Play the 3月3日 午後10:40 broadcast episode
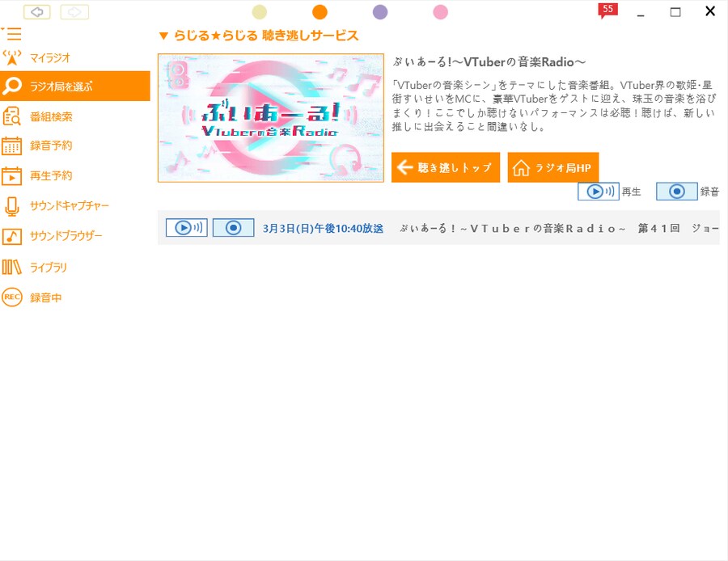The width and height of the screenshot is (728, 561). click(x=187, y=228)
